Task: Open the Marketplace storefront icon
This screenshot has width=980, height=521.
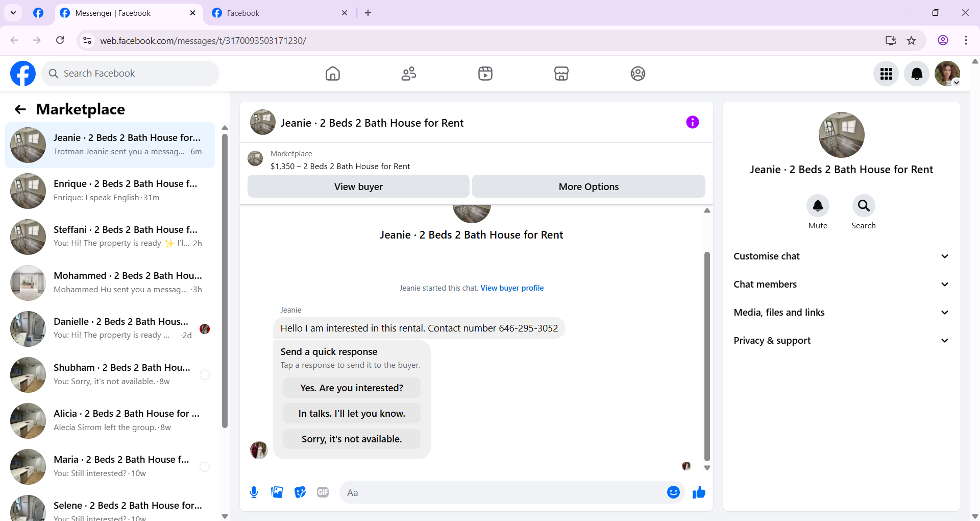Action: [561, 74]
